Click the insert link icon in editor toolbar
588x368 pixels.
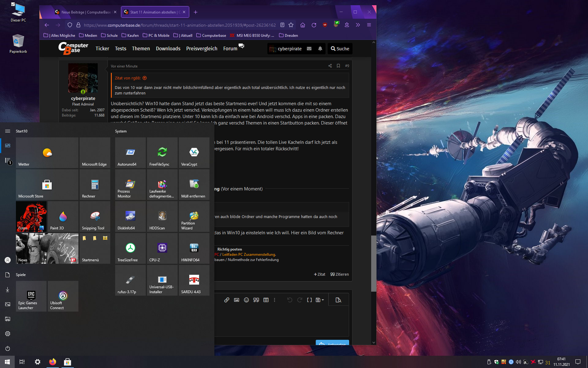227,300
